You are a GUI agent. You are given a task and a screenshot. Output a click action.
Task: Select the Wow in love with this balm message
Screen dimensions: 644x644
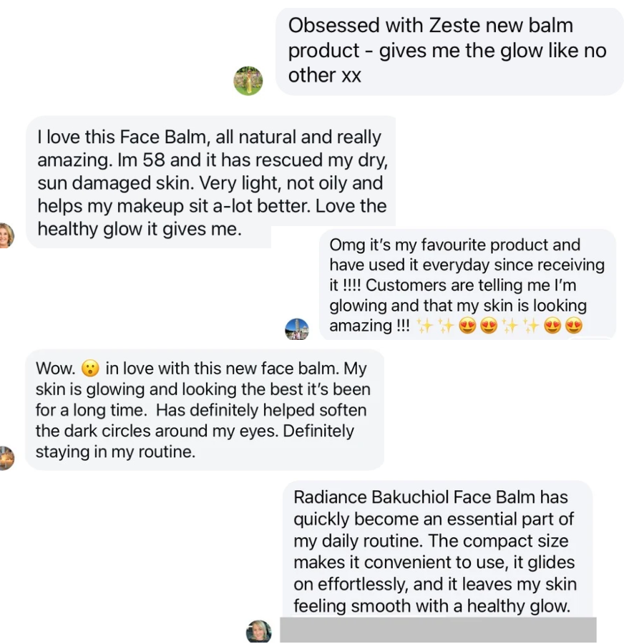point(208,409)
